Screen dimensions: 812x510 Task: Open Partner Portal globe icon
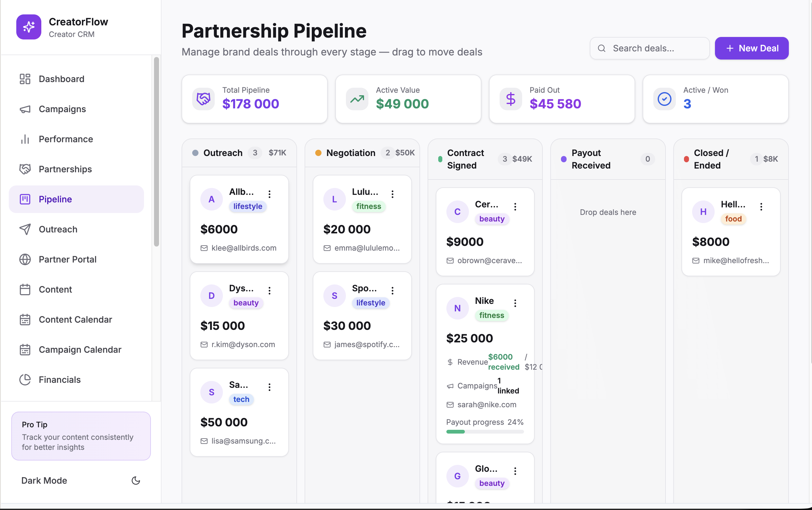click(25, 259)
